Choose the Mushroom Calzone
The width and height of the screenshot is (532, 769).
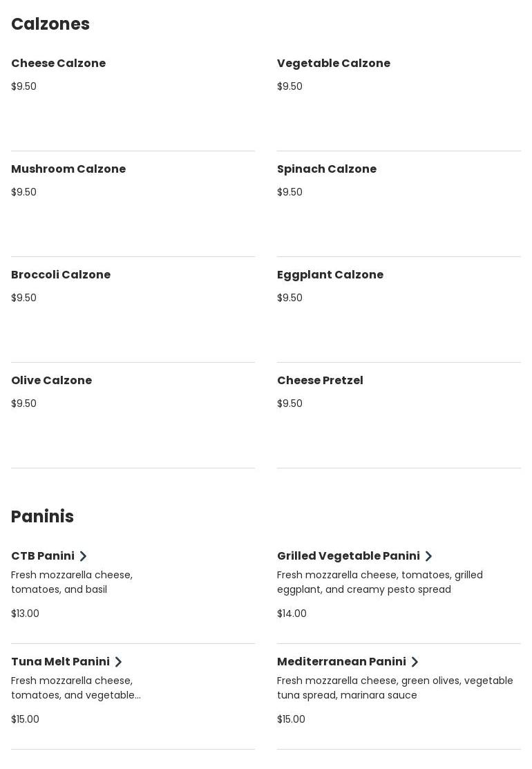point(68,169)
